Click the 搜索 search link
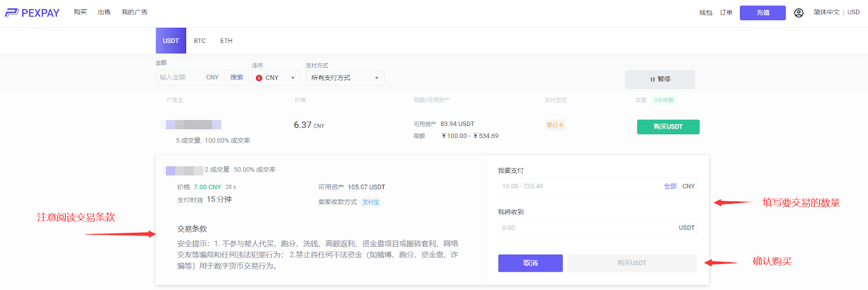868x290 pixels. [x=237, y=78]
